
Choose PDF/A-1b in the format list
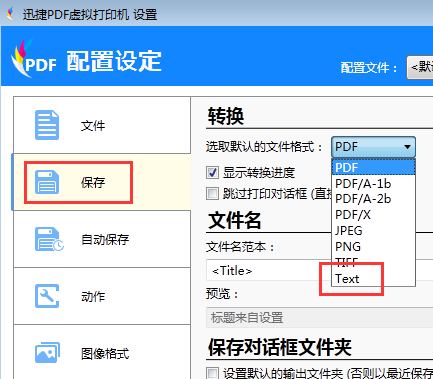373,183
